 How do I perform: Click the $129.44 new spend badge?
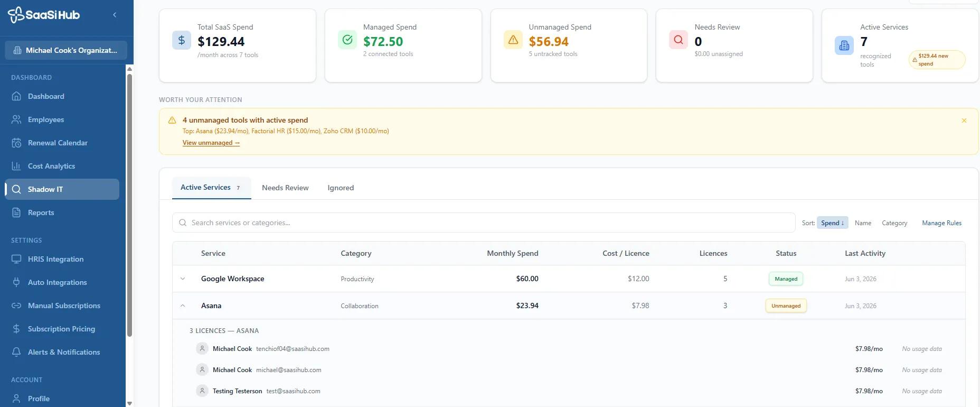[937, 60]
